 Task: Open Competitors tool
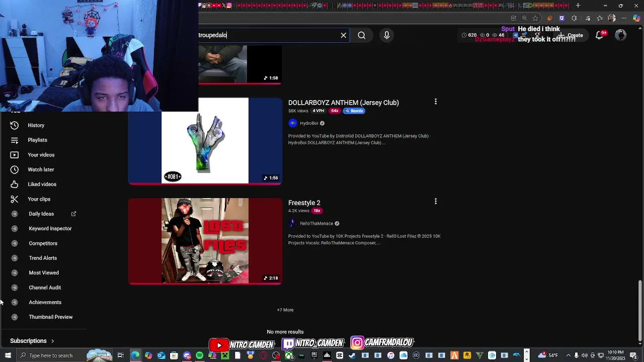point(43,243)
